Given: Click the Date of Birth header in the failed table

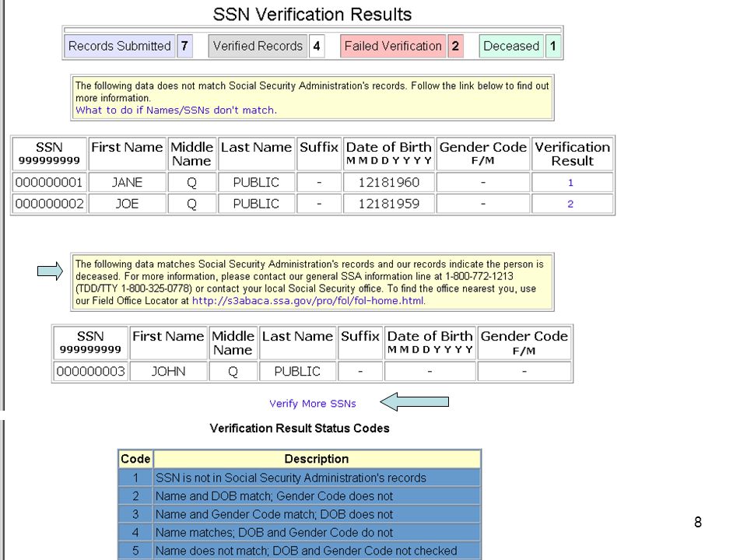Looking at the screenshot, I should (389, 154).
